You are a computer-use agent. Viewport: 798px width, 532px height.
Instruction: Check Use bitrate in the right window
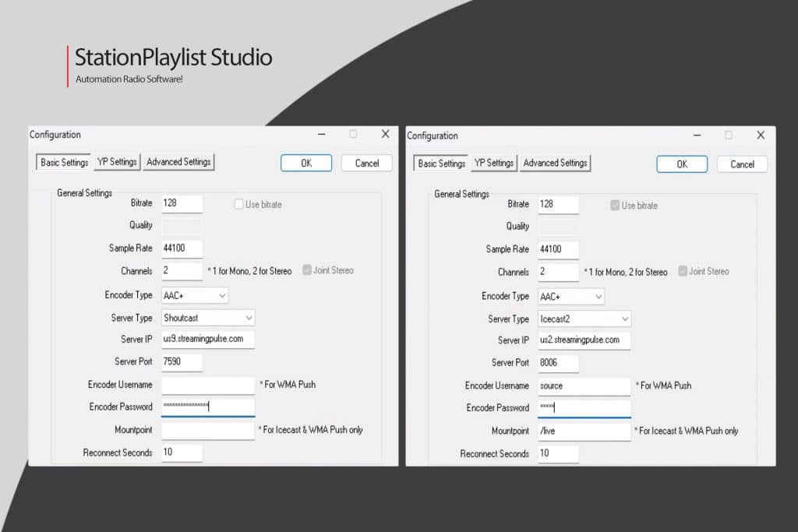[615, 206]
